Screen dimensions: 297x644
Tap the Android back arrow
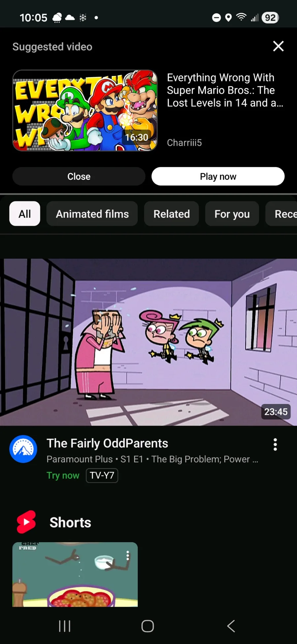pos(231,626)
